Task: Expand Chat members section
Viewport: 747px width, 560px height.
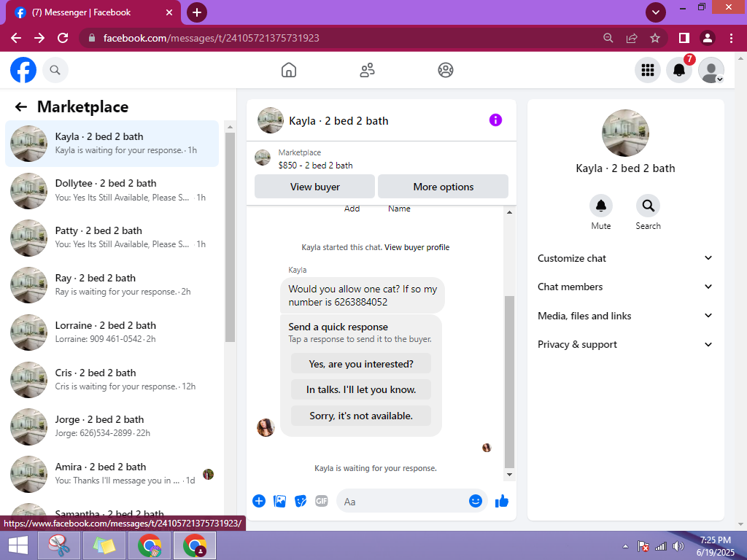Action: [x=625, y=287]
